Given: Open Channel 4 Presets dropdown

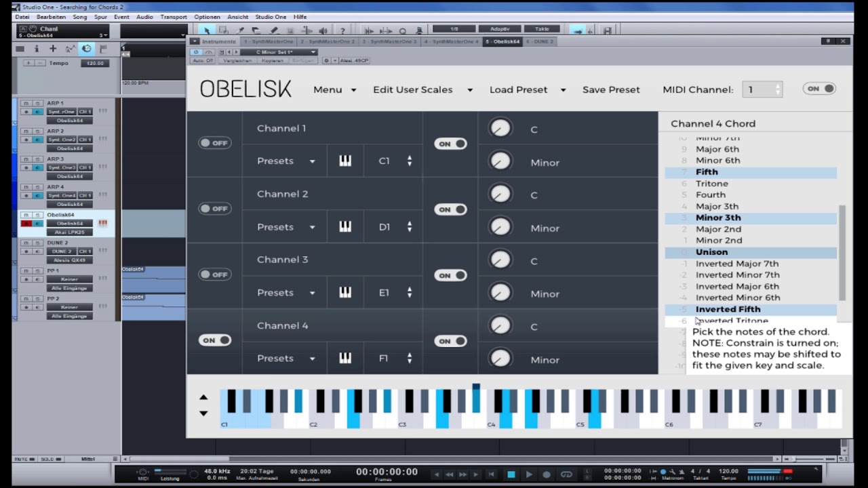Looking at the screenshot, I should [286, 358].
